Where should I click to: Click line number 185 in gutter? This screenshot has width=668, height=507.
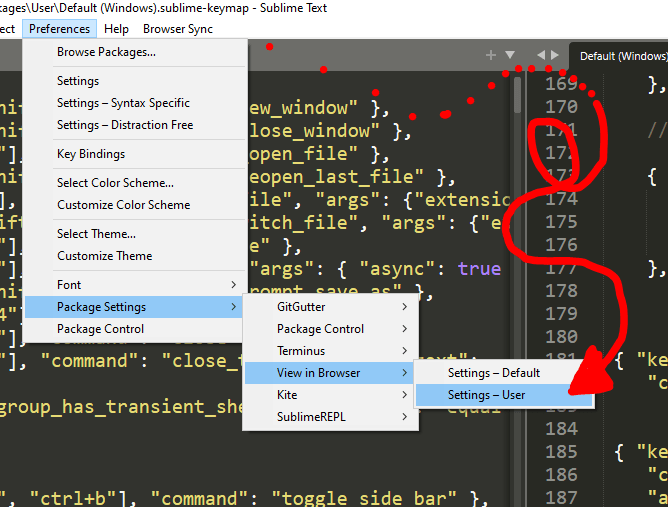pyautogui.click(x=561, y=452)
